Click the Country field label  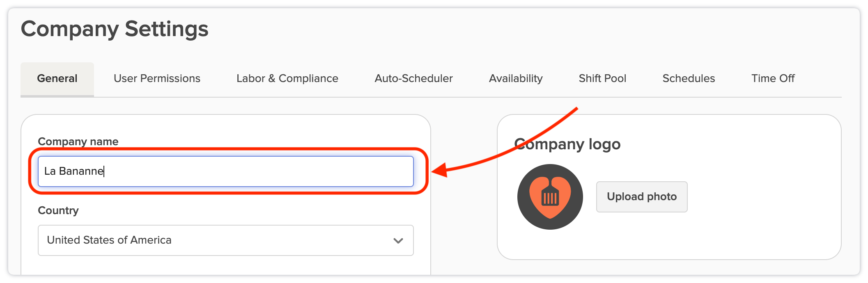click(58, 210)
